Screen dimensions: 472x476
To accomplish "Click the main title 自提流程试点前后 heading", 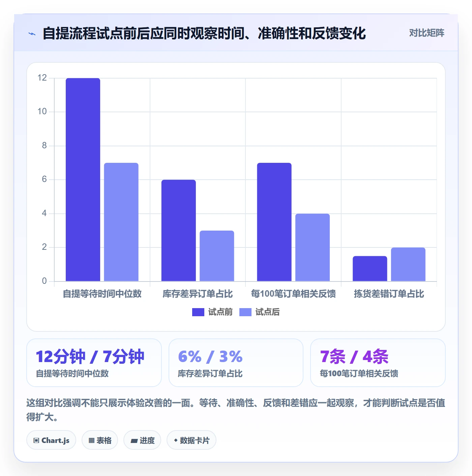I will pyautogui.click(x=204, y=33).
